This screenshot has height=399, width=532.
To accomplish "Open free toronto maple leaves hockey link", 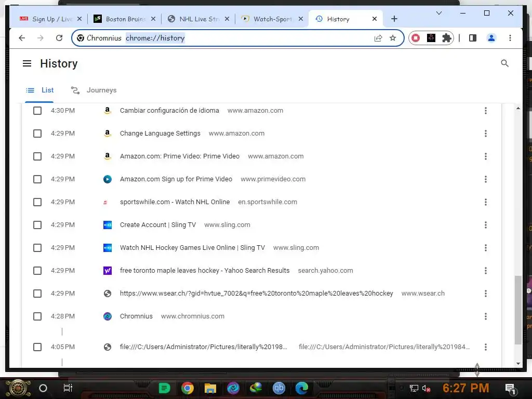I will point(205,271).
